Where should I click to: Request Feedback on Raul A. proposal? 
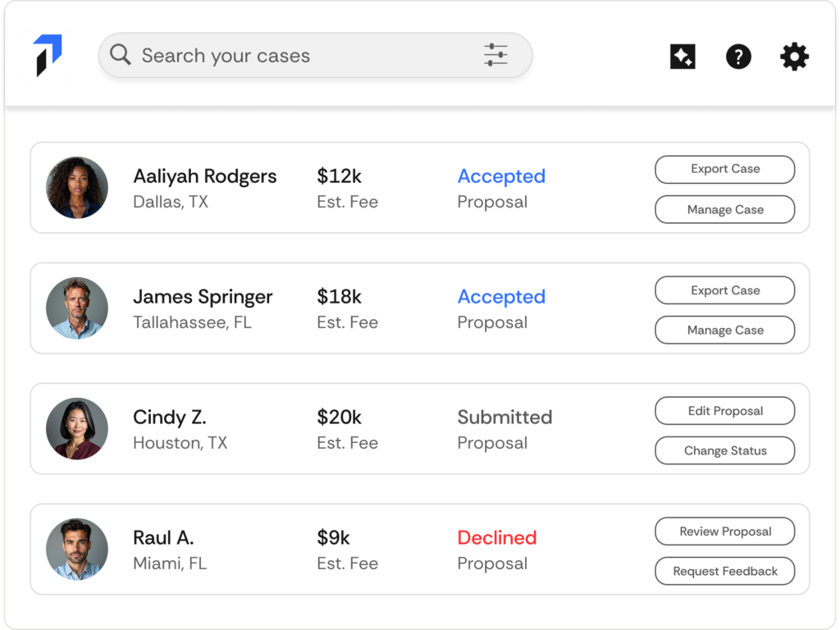pos(725,571)
